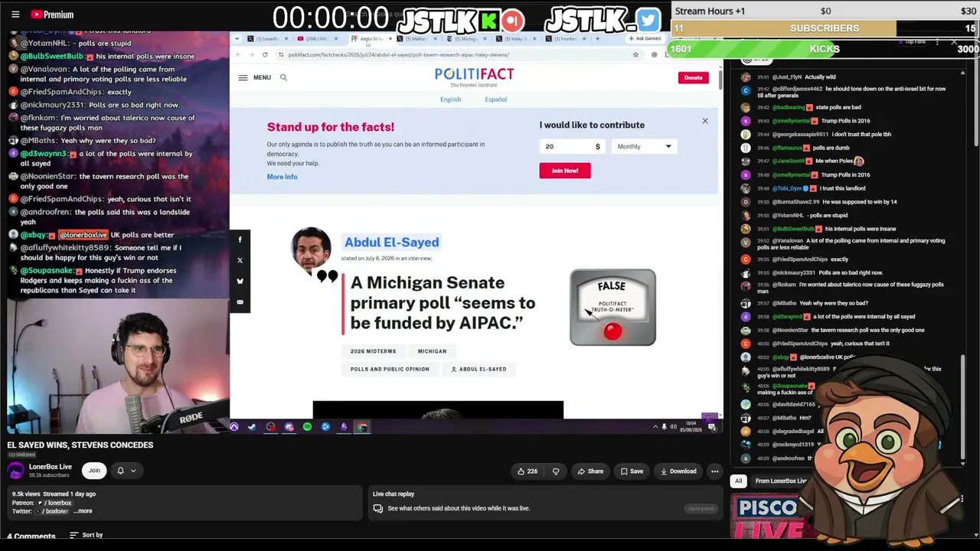
Task: Download the YouTube video
Action: (x=678, y=471)
